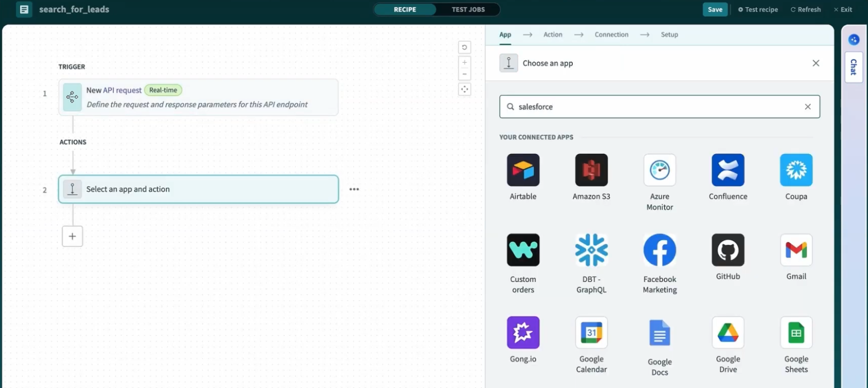Save the recipe
This screenshot has height=388, width=868.
[x=715, y=9]
